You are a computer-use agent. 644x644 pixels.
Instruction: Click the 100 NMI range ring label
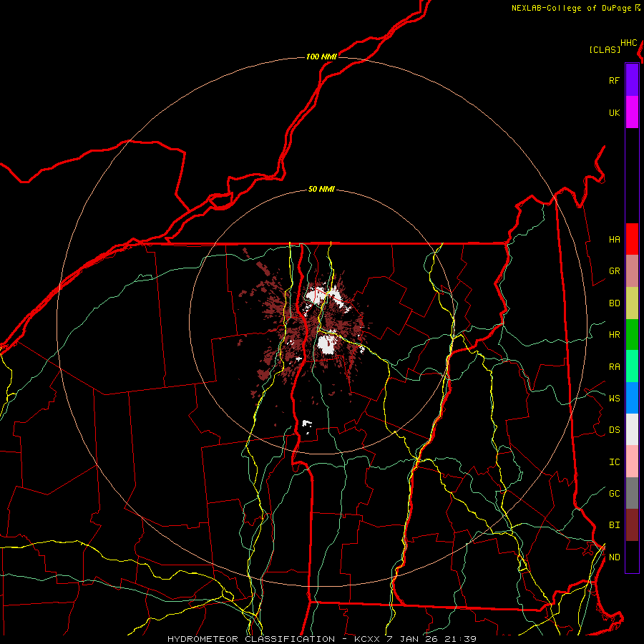click(321, 57)
